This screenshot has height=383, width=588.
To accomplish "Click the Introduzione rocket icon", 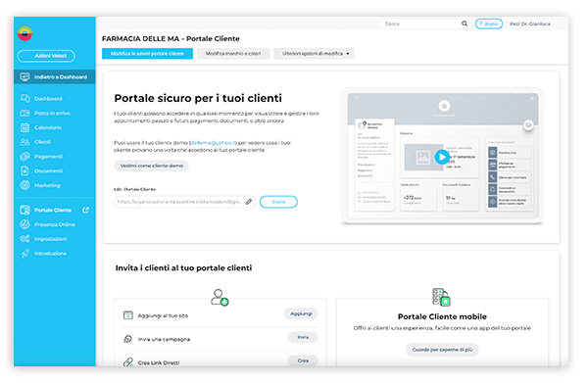I will coord(24,254).
